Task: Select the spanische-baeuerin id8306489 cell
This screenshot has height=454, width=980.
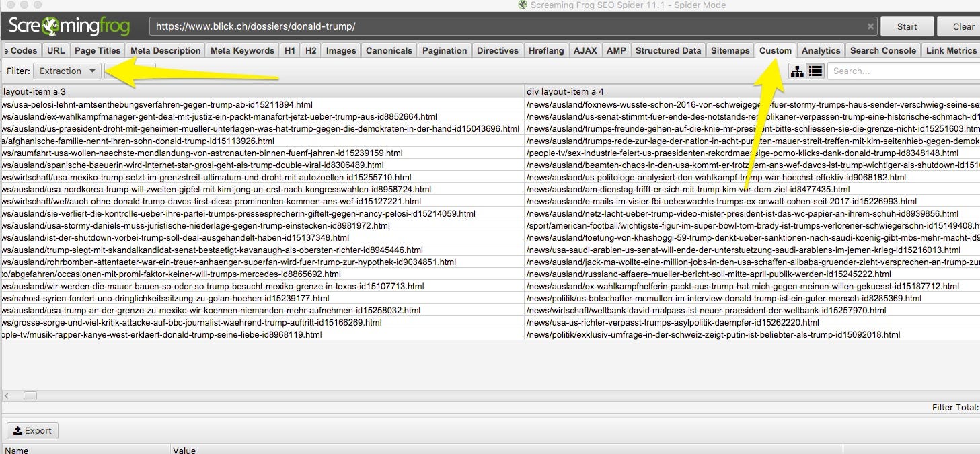Action: tap(263, 165)
